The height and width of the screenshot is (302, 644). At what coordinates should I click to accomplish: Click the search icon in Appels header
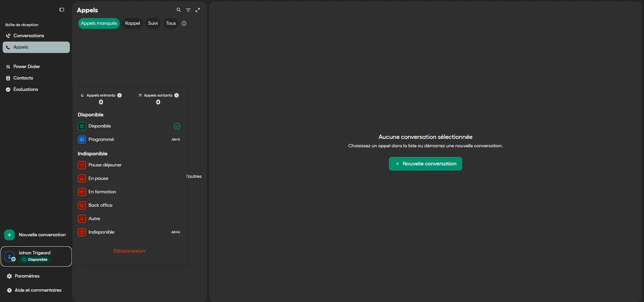(178, 10)
